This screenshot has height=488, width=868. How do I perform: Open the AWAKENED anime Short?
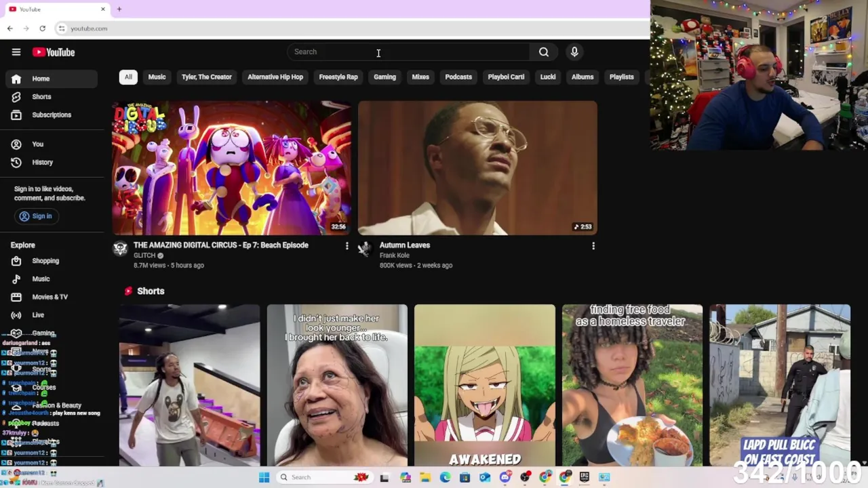(x=485, y=385)
